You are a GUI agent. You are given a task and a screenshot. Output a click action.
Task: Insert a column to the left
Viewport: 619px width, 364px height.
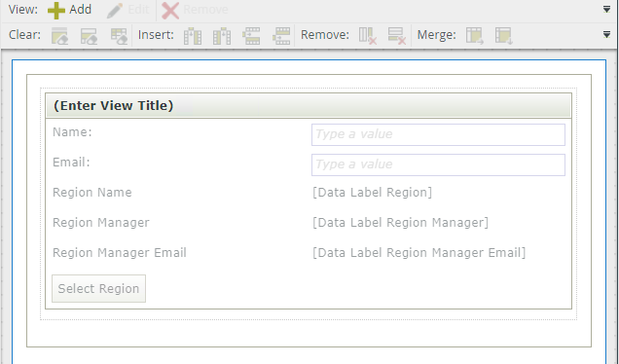(193, 36)
